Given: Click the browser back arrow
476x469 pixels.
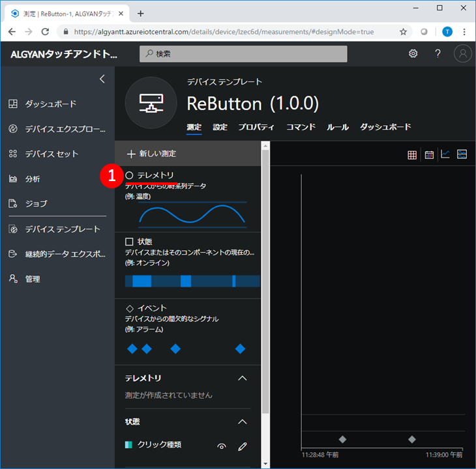Looking at the screenshot, I should pyautogui.click(x=12, y=31).
